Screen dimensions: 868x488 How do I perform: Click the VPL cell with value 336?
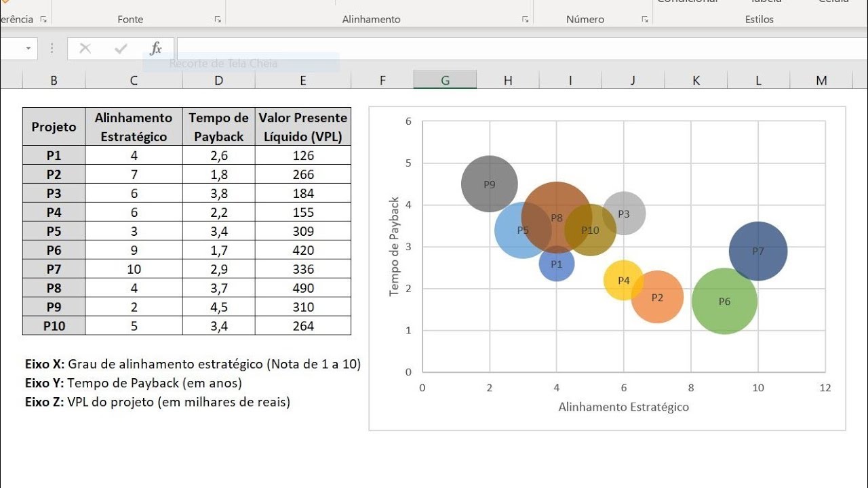302,269
